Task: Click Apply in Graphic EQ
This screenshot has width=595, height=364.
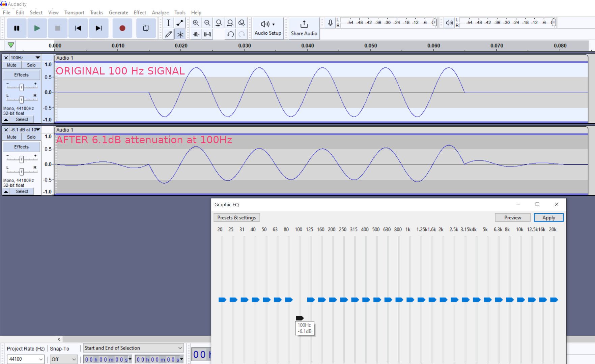Action: 548,218
